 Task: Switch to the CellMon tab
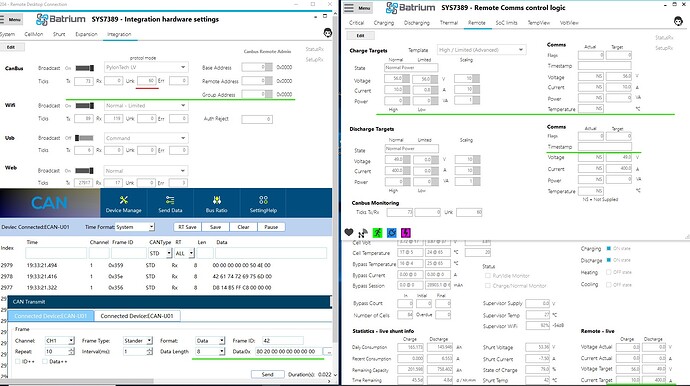tap(33, 34)
